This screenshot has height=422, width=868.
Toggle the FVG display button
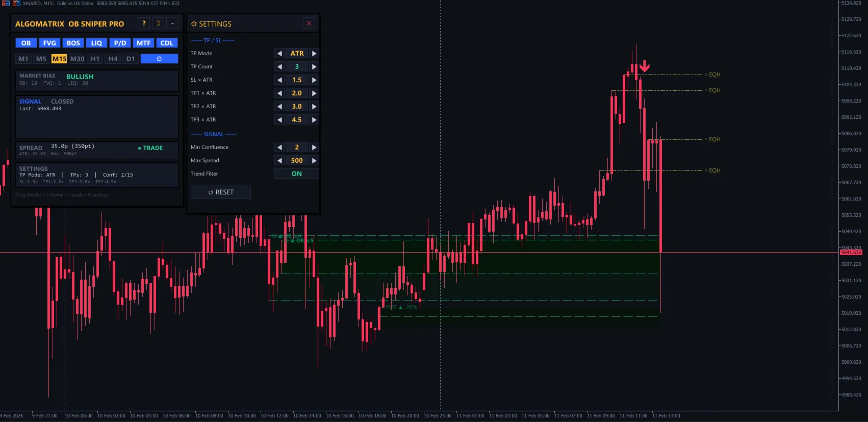(49, 43)
